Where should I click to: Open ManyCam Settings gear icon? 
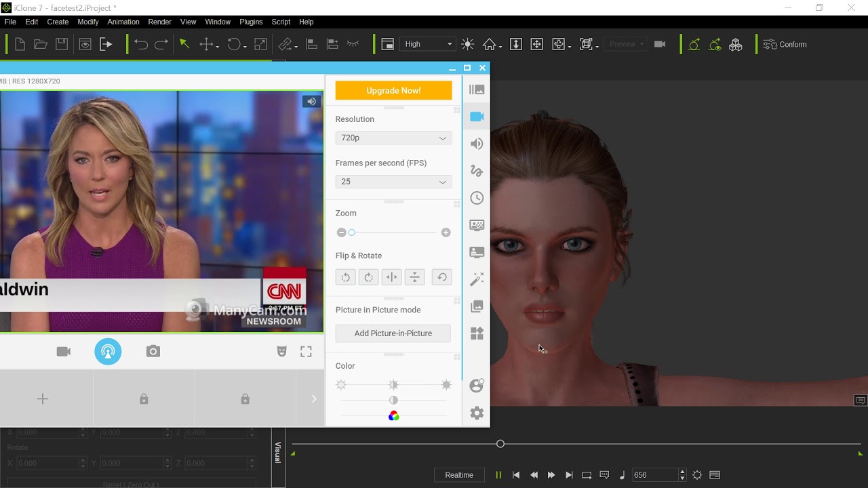[x=477, y=413]
